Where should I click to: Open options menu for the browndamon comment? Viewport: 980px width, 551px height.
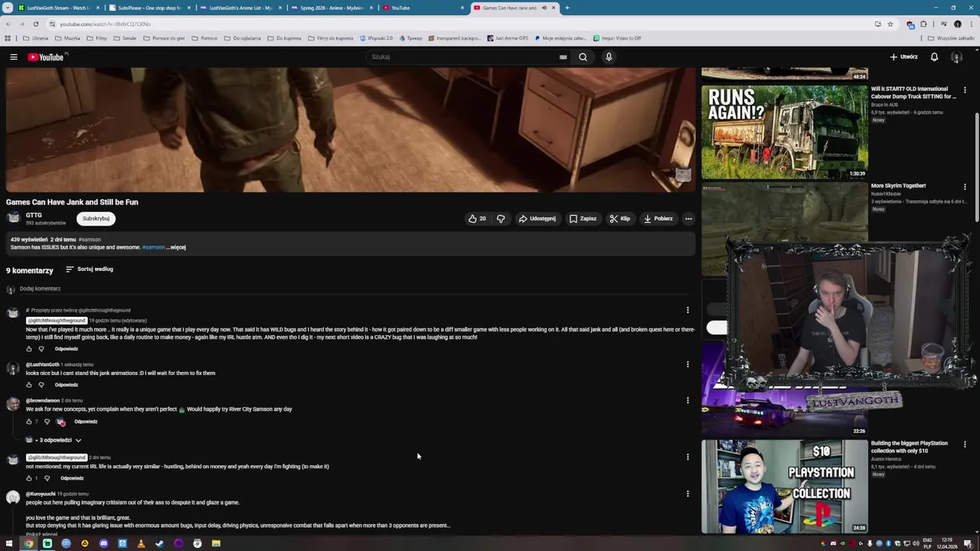point(688,400)
